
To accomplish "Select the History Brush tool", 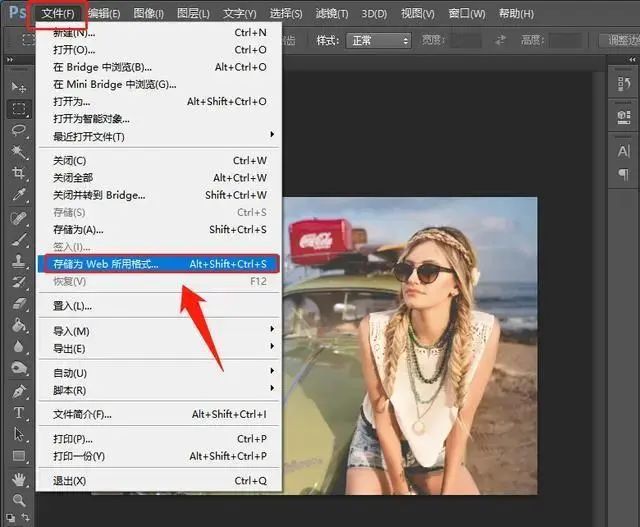I will [x=19, y=282].
